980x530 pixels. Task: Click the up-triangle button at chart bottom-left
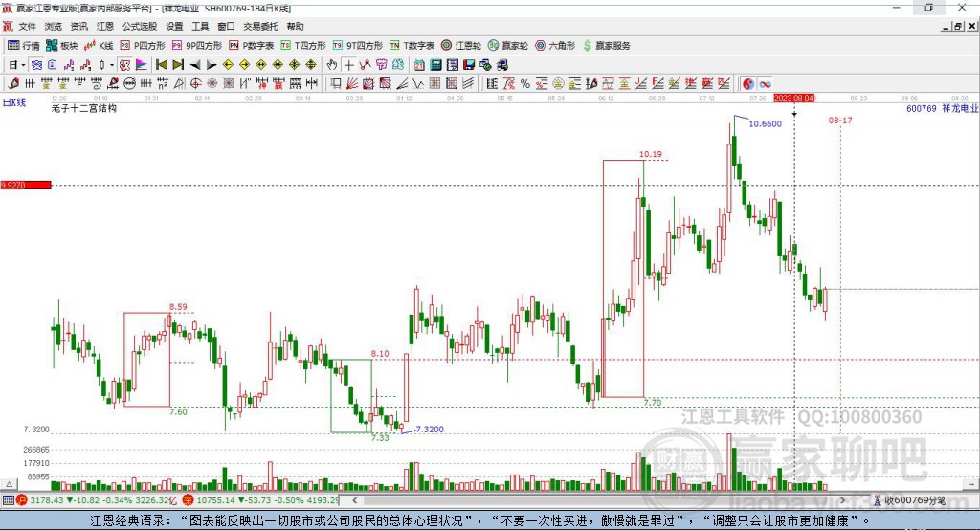tap(9, 484)
